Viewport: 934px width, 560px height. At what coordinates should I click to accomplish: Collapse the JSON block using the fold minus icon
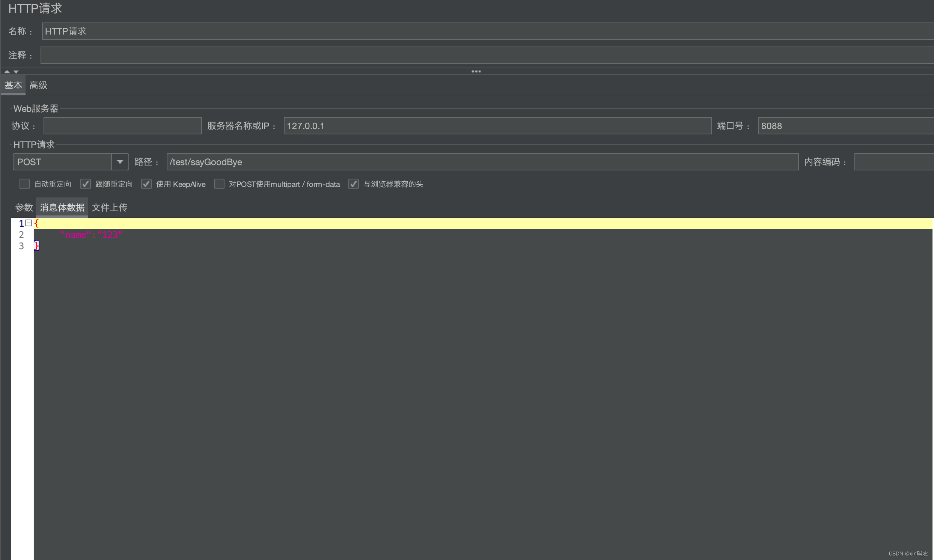[x=28, y=223]
